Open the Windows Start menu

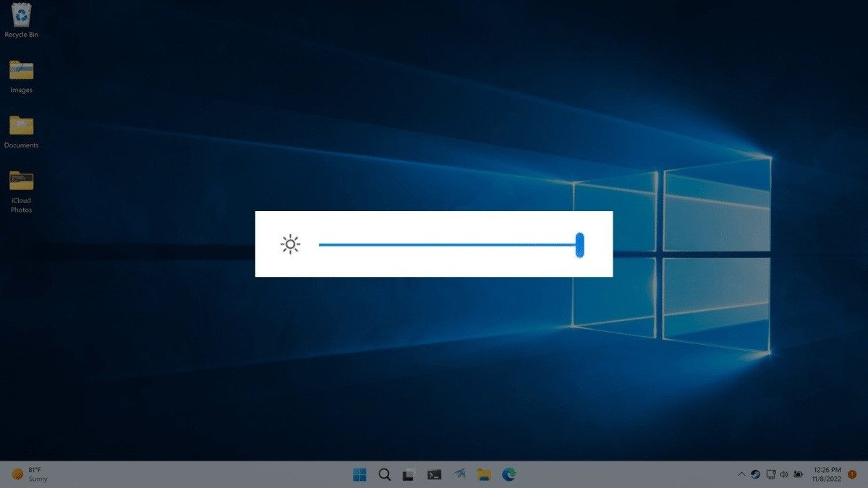tap(359, 474)
